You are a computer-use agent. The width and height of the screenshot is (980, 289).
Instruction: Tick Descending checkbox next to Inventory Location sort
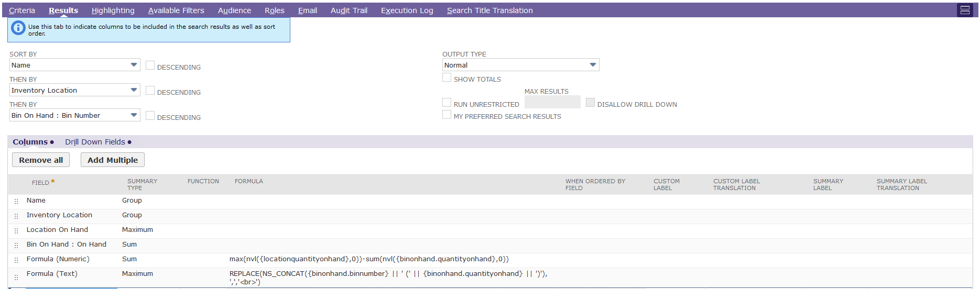150,91
